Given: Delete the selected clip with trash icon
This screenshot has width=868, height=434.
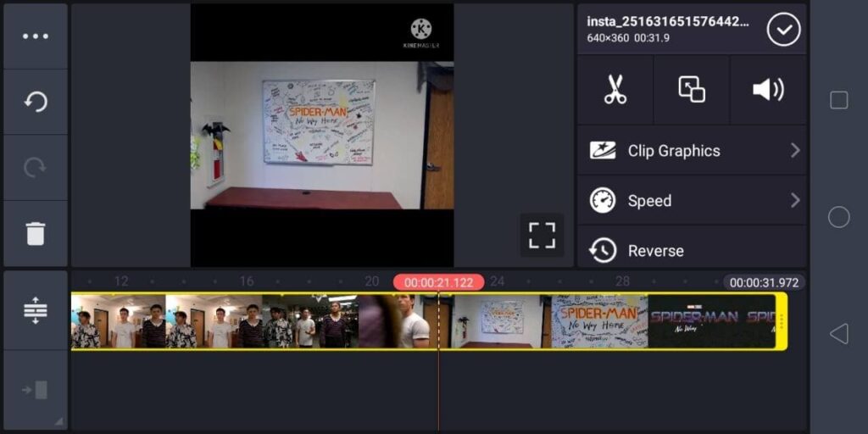Looking at the screenshot, I should pos(36,233).
